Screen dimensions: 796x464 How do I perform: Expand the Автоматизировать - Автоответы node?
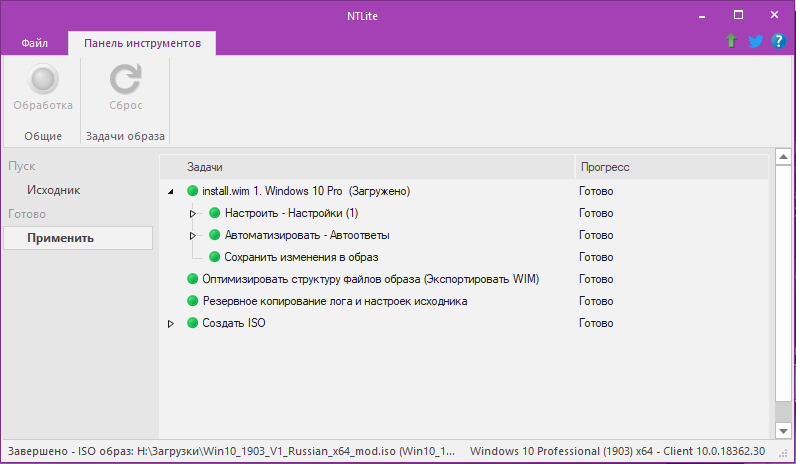tap(193, 236)
